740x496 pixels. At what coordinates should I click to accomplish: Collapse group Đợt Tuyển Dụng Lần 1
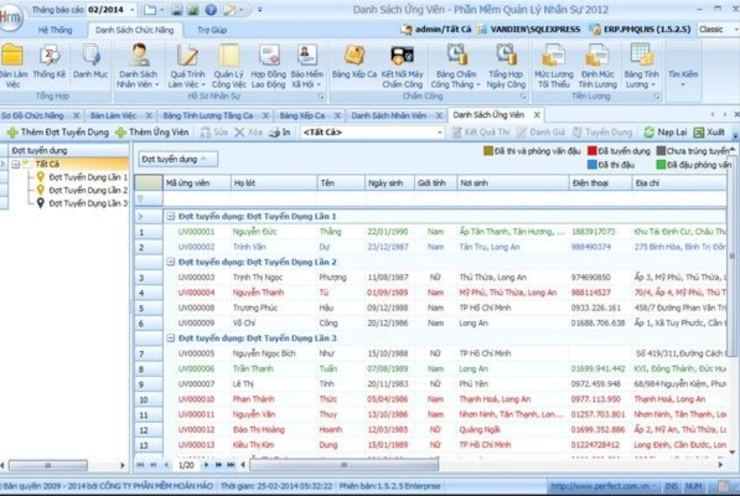170,216
